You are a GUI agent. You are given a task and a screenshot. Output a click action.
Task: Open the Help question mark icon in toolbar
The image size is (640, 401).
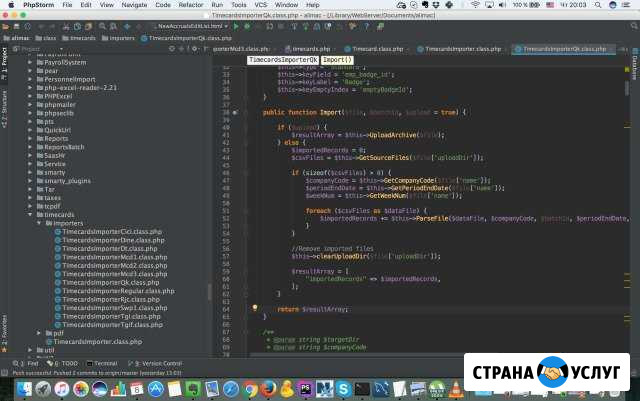point(367,27)
